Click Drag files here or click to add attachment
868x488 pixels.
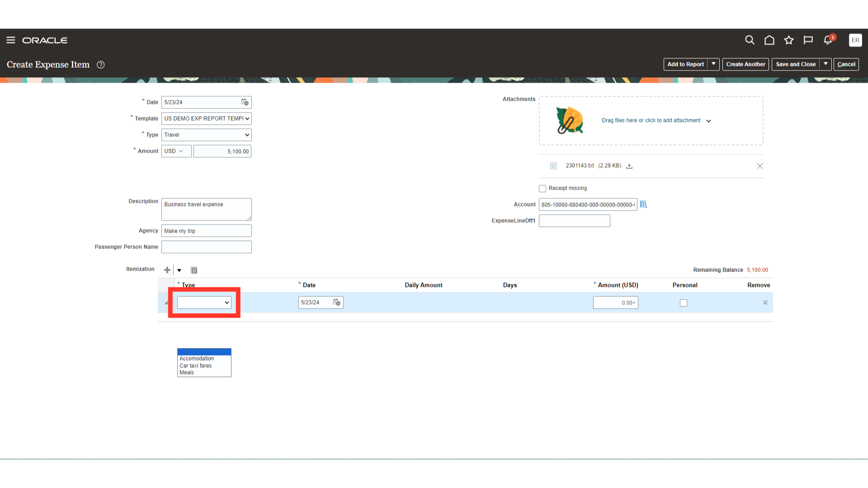[x=651, y=120]
